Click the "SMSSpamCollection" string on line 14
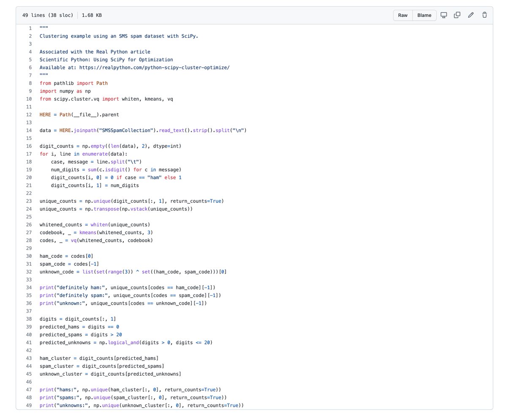Image resolution: width=507 pixels, height=420 pixels. coord(126,130)
